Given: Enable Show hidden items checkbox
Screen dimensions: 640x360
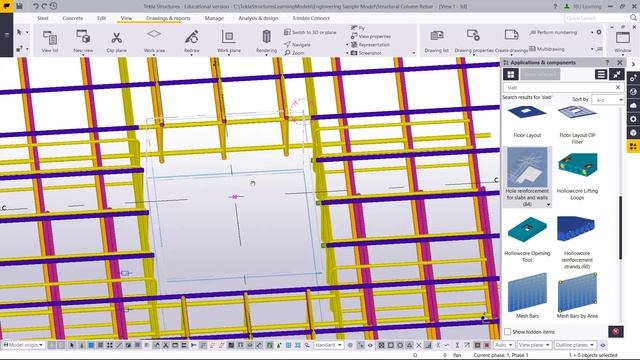Looking at the screenshot, I should click(x=507, y=332).
